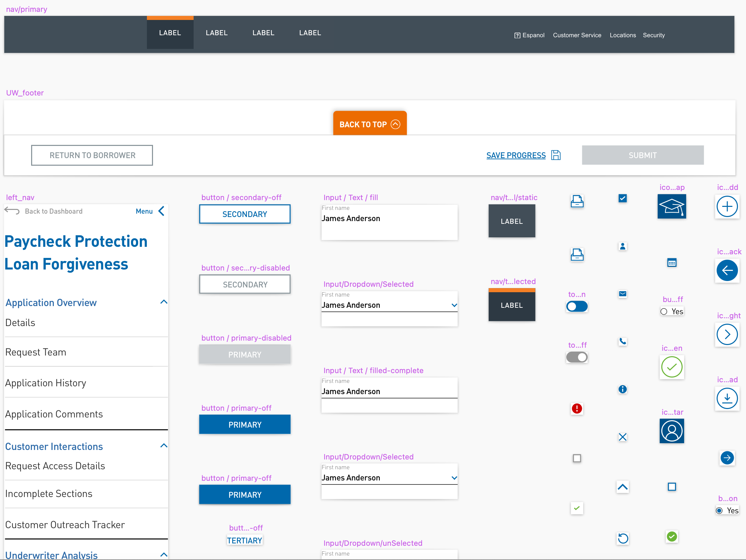Switch off the blue toggle
The width and height of the screenshot is (746, 560).
tap(577, 306)
